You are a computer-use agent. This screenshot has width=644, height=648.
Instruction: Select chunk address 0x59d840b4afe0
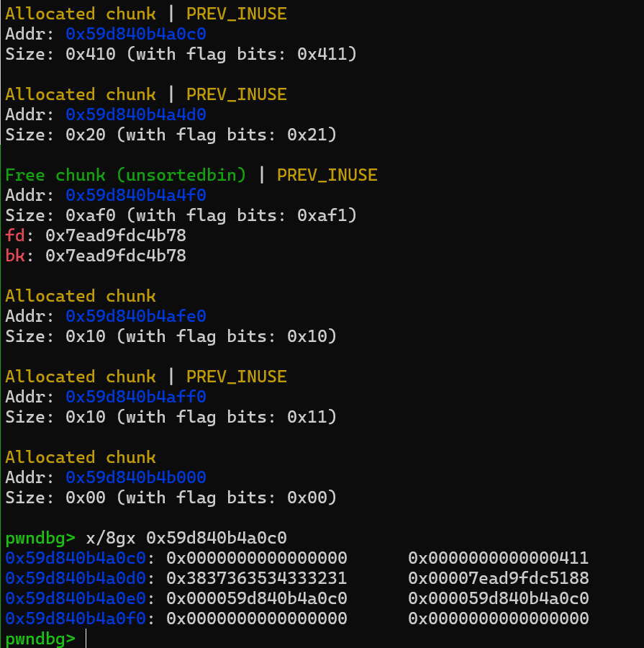tap(135, 316)
